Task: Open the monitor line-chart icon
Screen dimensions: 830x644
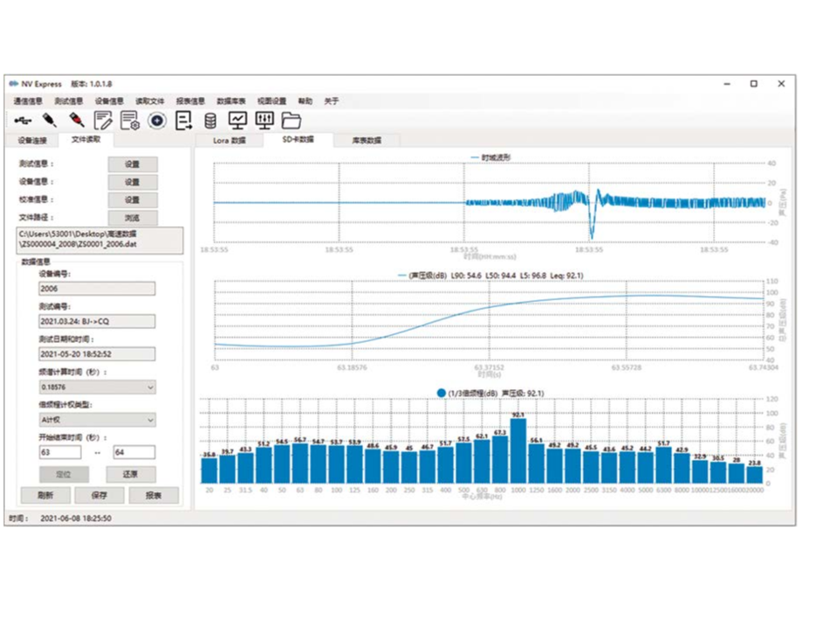Action: point(237,120)
